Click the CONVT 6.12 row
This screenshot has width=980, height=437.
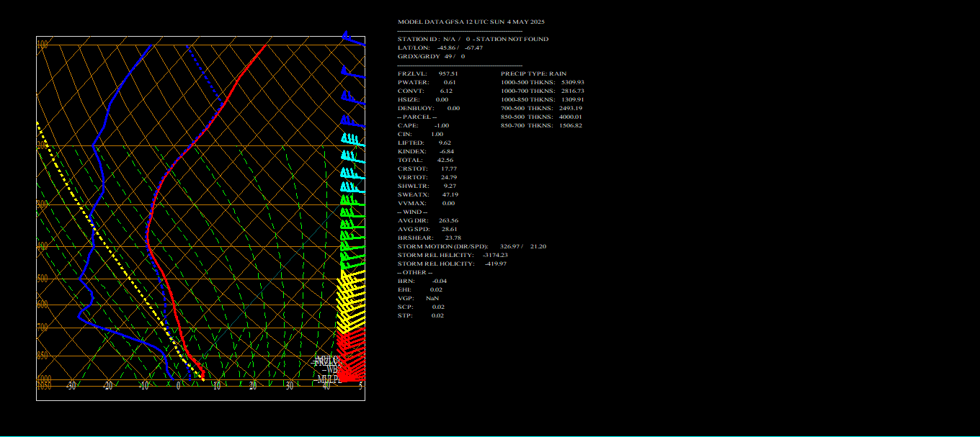point(425,91)
